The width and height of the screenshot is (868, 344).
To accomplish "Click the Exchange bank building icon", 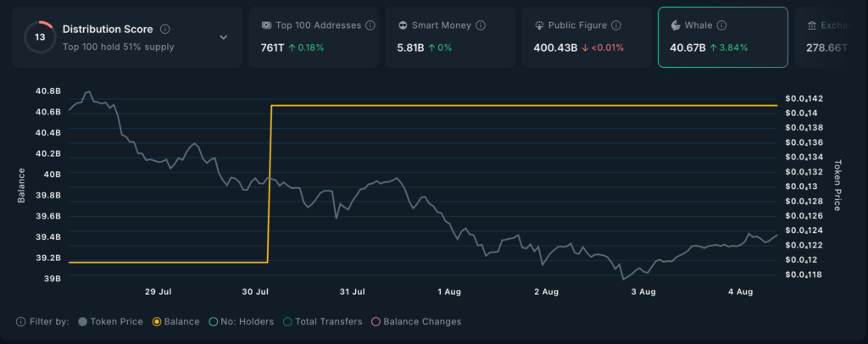I will coord(811,25).
